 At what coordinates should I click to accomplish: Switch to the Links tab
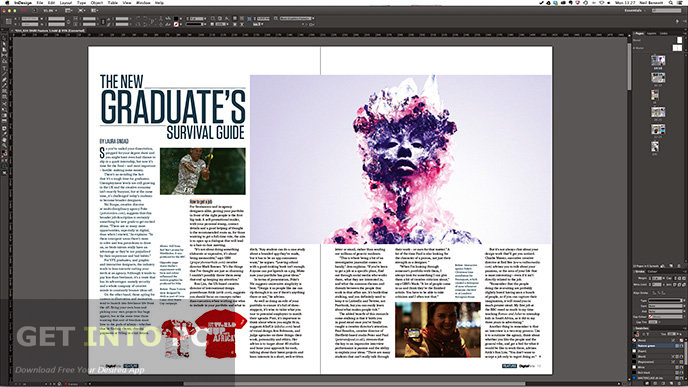[663, 33]
